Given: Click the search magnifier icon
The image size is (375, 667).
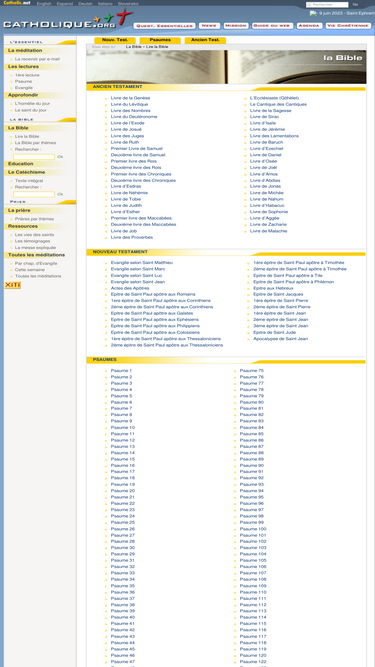Looking at the screenshot, I should click(309, 5).
